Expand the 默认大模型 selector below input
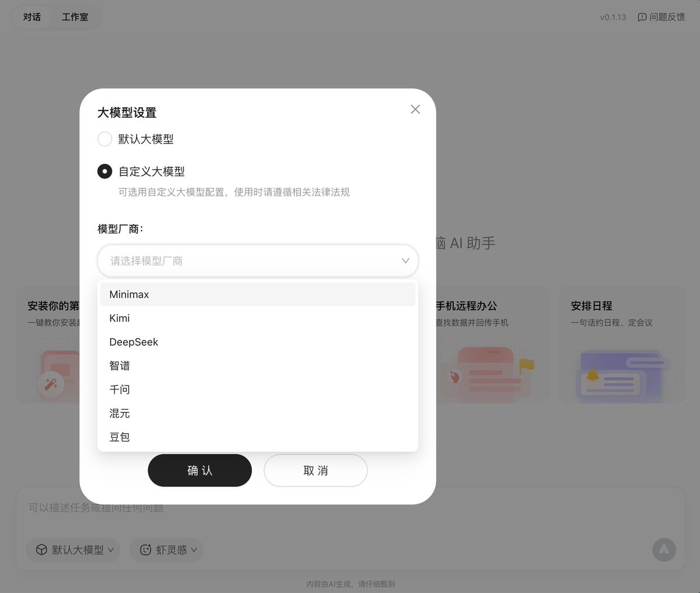Viewport: 700px width, 593px height. click(x=73, y=550)
